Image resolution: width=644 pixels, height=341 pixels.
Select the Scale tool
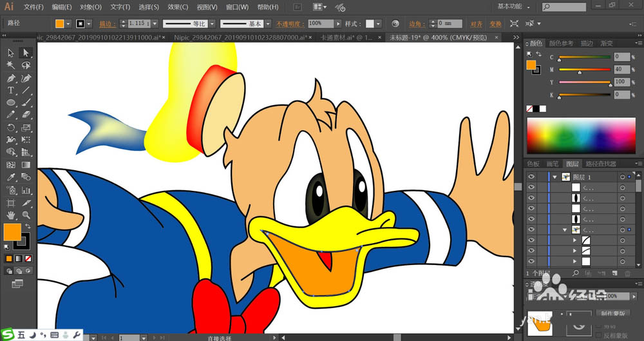(26, 128)
